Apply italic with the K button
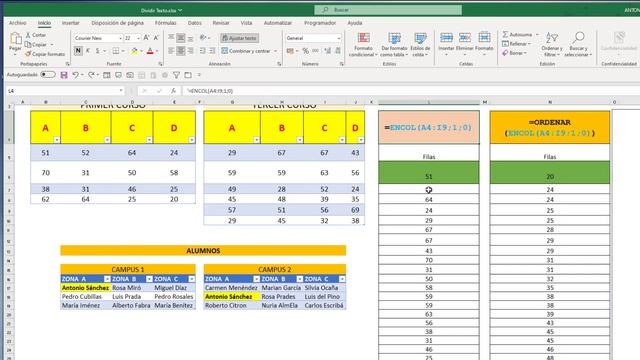 point(87,51)
